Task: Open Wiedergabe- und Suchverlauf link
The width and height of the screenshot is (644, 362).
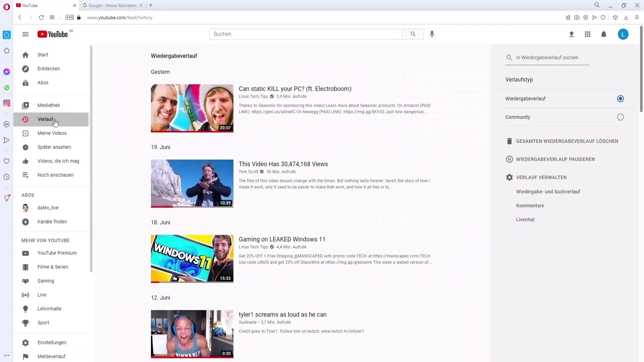Action: click(548, 191)
